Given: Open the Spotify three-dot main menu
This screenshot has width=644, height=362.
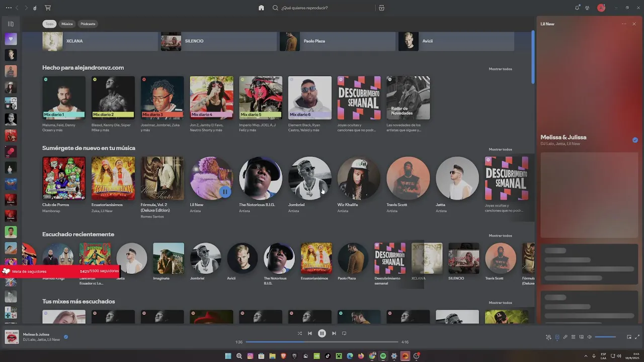Looking at the screenshot, I should 9,8.
